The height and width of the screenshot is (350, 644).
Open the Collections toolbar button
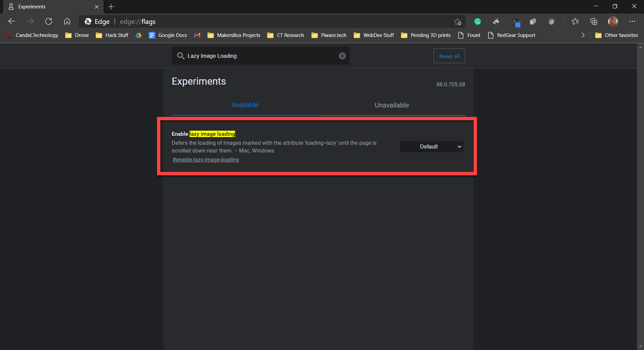pos(594,21)
